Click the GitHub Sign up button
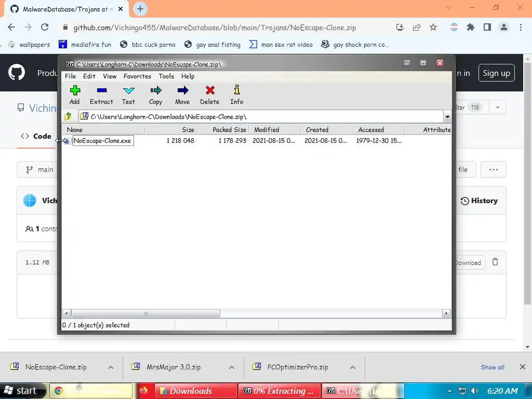532x399 pixels. click(x=496, y=73)
